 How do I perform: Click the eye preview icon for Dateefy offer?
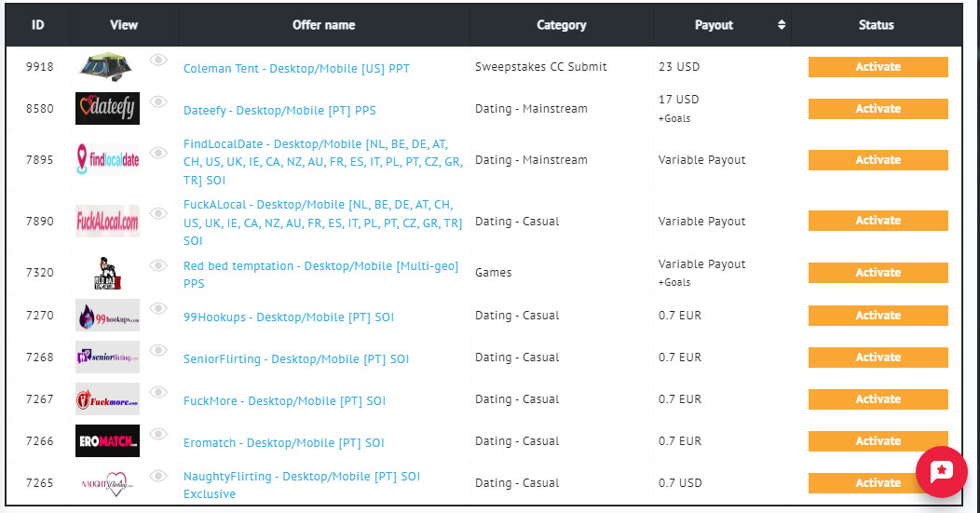[x=158, y=101]
